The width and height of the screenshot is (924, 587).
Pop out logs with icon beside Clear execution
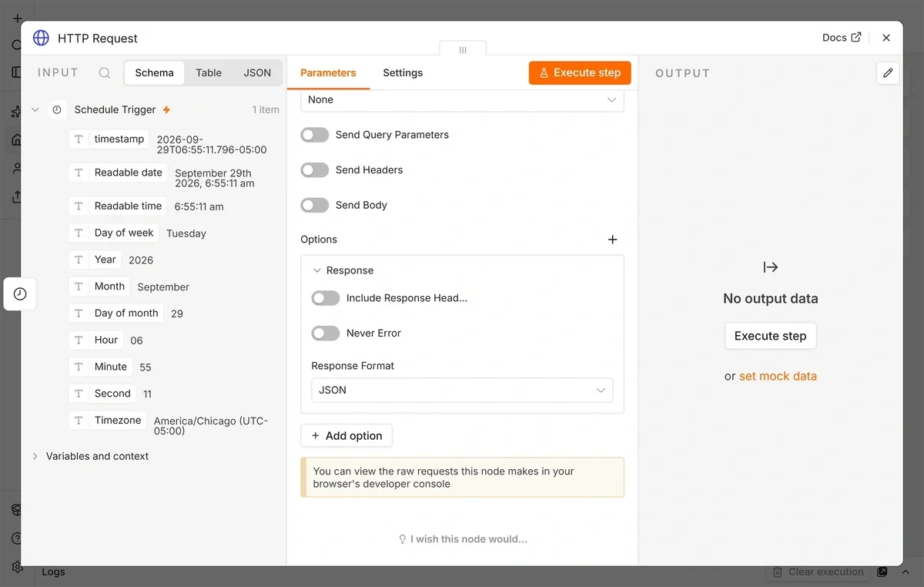point(882,572)
